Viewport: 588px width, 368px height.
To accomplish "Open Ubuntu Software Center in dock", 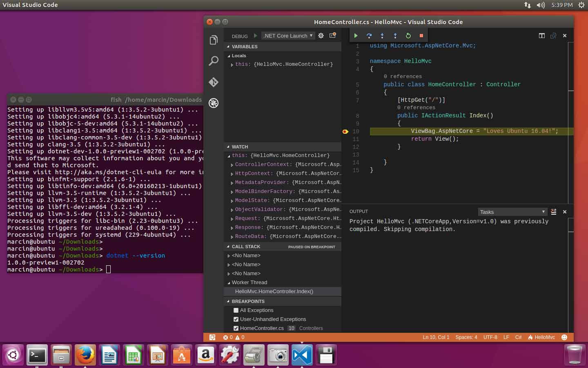I will click(181, 355).
